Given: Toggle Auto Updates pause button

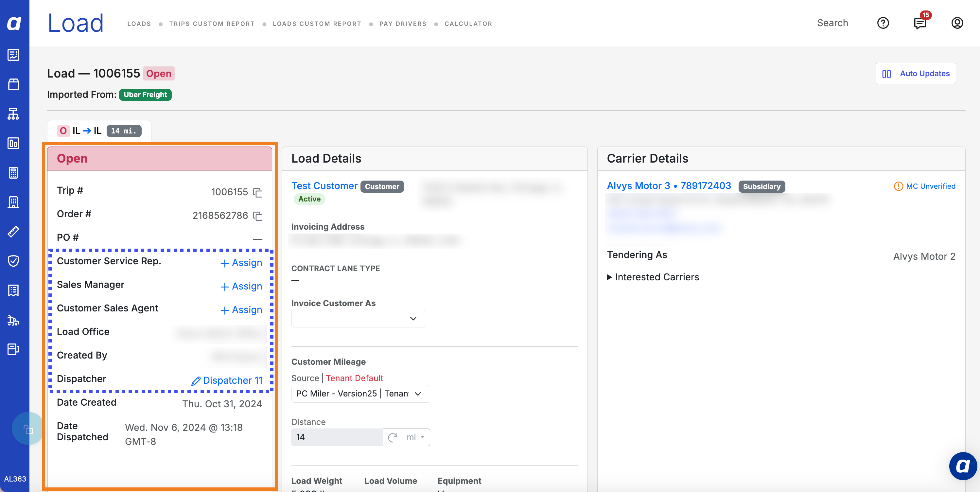Looking at the screenshot, I should (x=916, y=73).
